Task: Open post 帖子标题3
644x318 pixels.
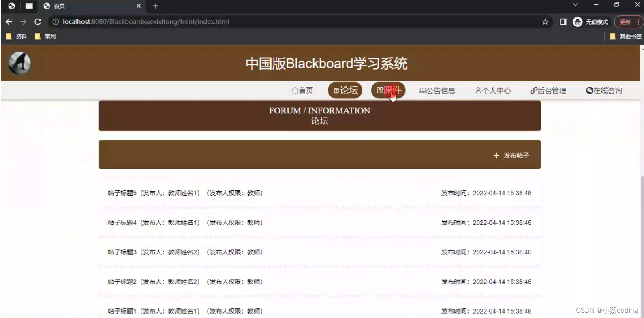Action: click(185, 252)
